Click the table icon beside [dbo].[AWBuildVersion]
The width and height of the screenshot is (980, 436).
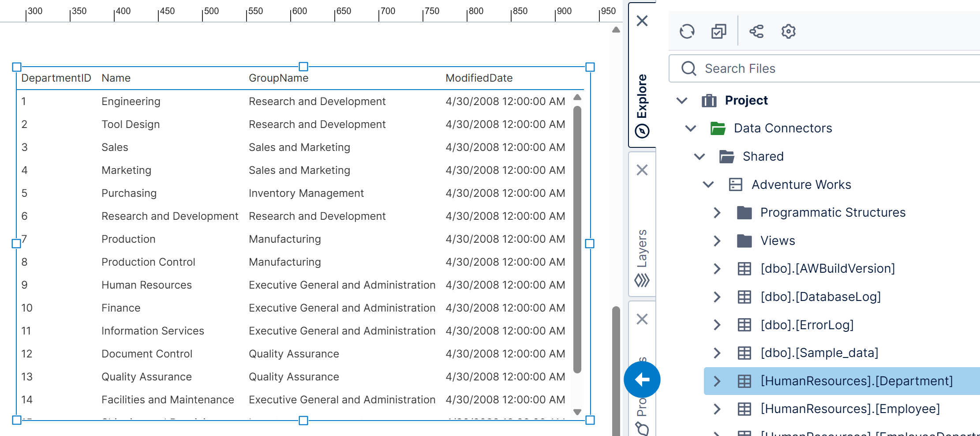744,268
